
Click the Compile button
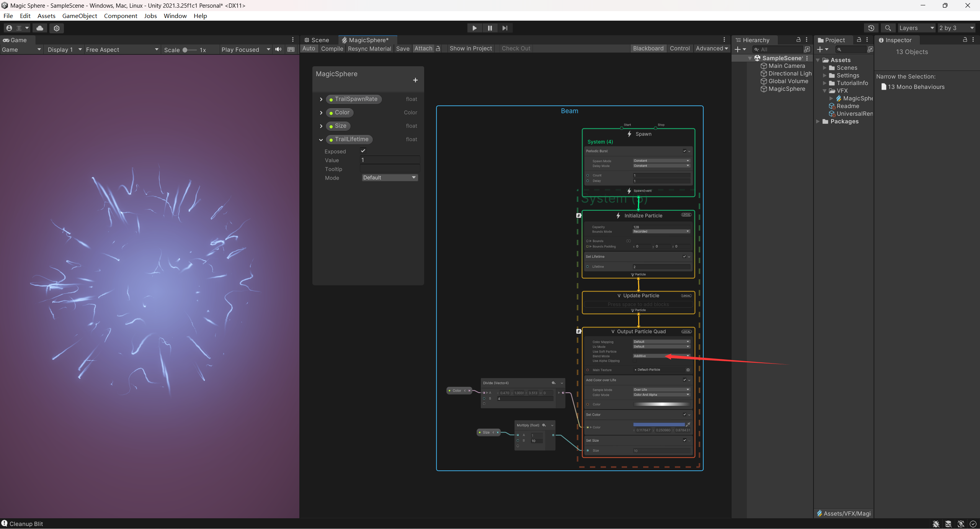click(332, 49)
